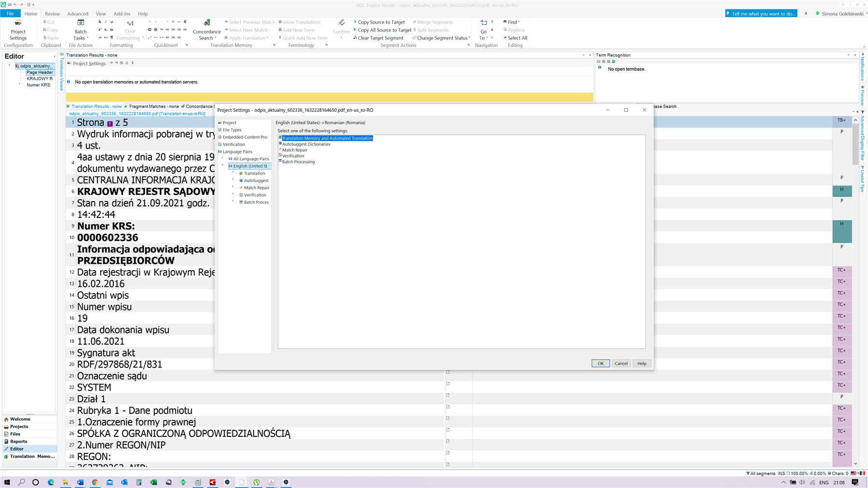868x488 pixels.
Task: Click the notification bell icon
Action: click(806, 14)
